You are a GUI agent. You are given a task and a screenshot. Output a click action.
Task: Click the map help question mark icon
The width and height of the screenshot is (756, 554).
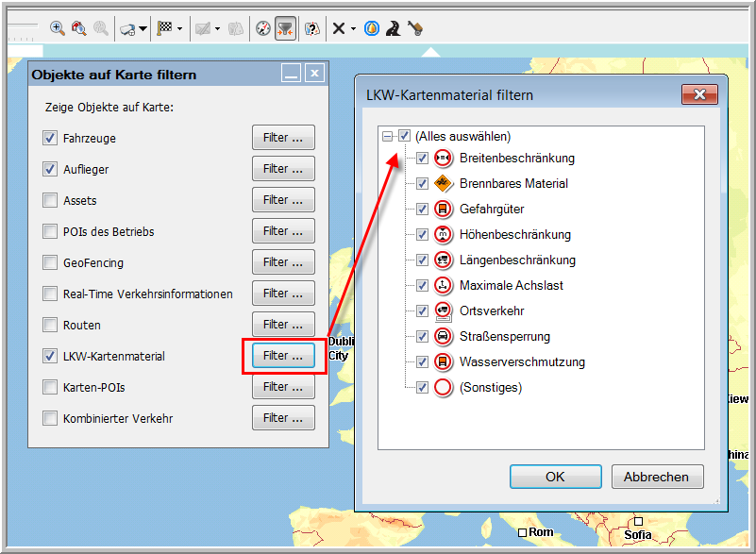click(312, 28)
